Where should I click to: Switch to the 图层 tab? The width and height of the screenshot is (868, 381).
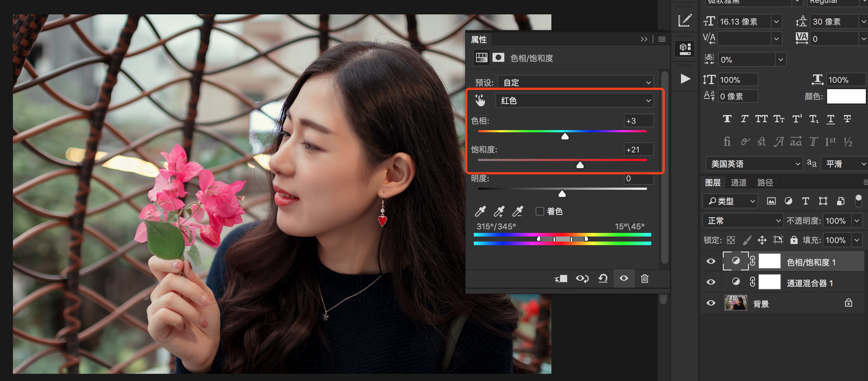tap(713, 183)
